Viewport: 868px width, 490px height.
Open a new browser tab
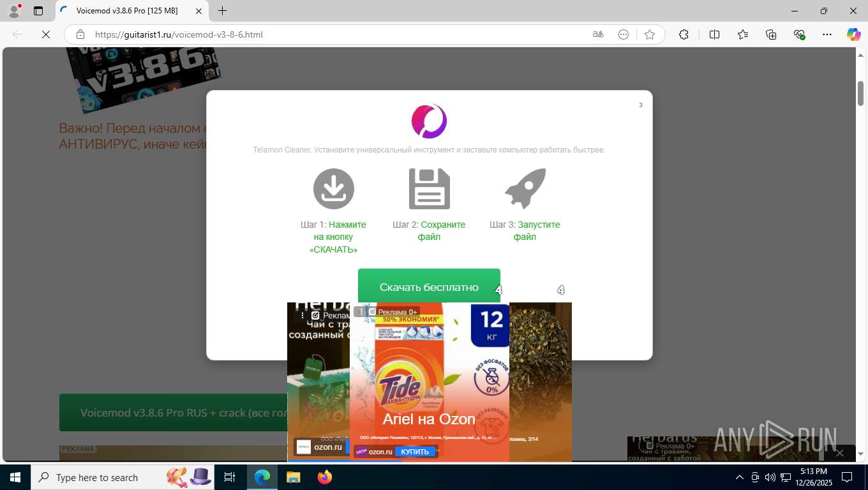pyautogui.click(x=222, y=11)
